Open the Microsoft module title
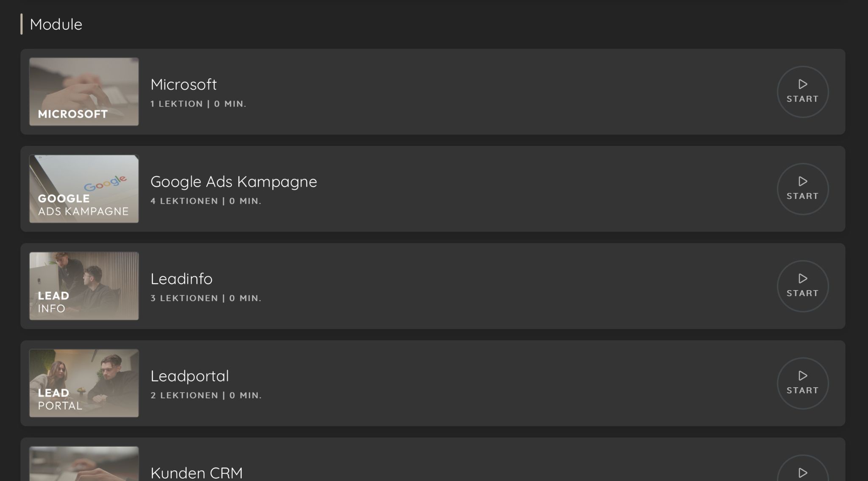 pos(184,84)
